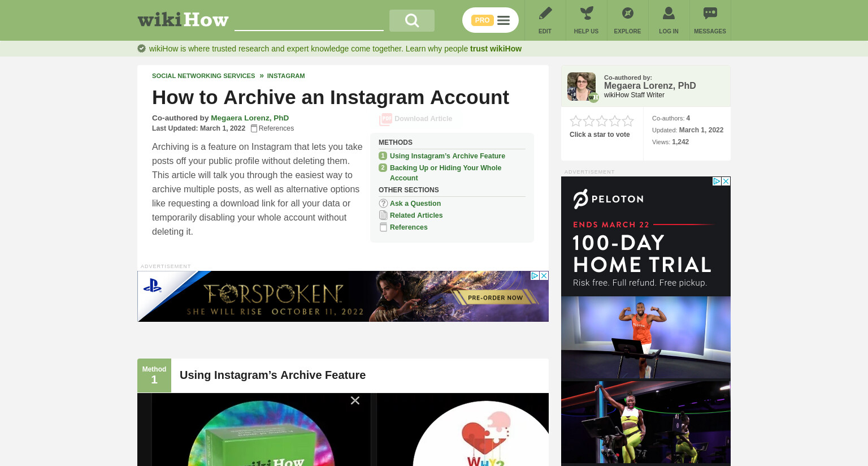Rate the article five stars

628,121
